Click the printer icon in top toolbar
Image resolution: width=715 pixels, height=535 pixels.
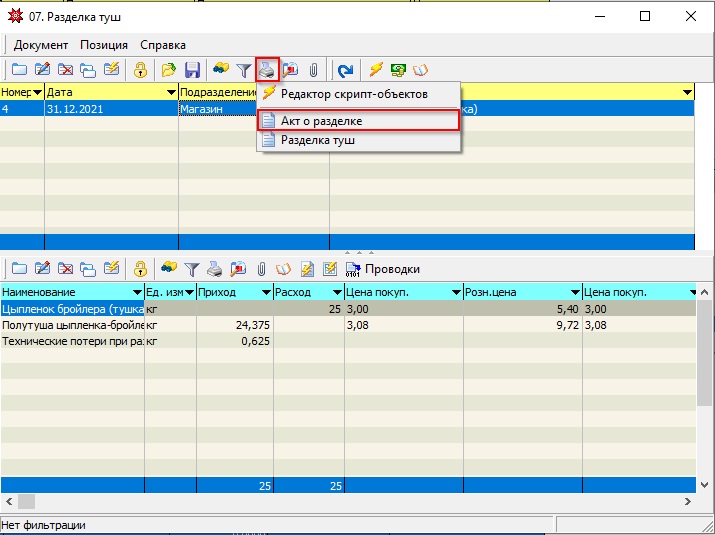267,70
